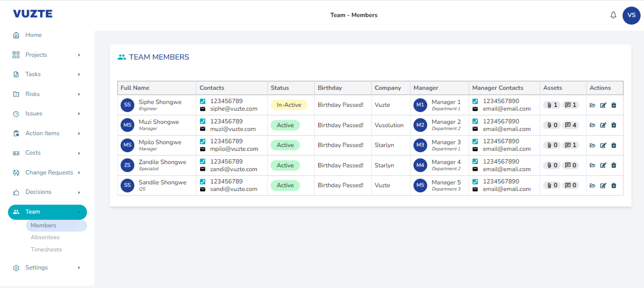
Task: Click edit icon in Muzi Shongwe row
Action: point(603,125)
